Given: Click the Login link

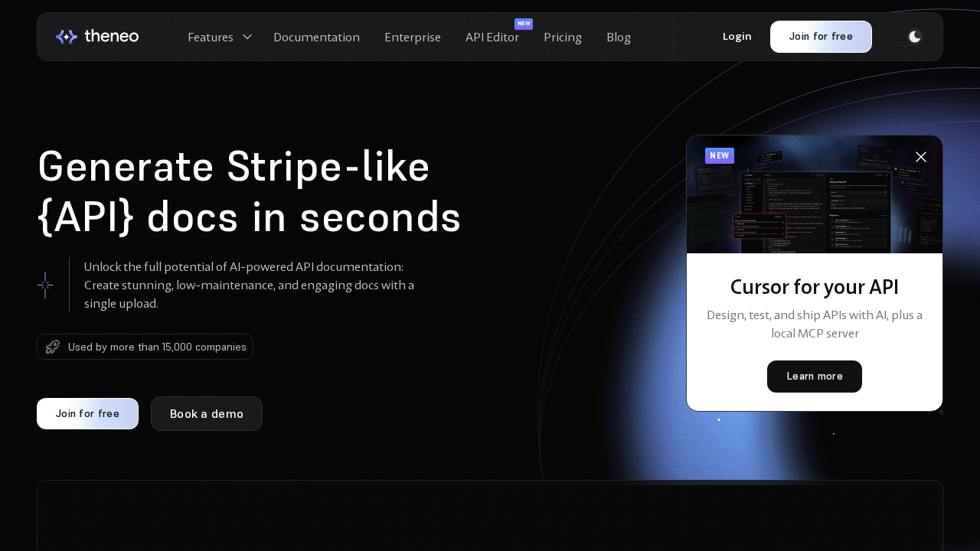Looking at the screenshot, I should tap(737, 37).
